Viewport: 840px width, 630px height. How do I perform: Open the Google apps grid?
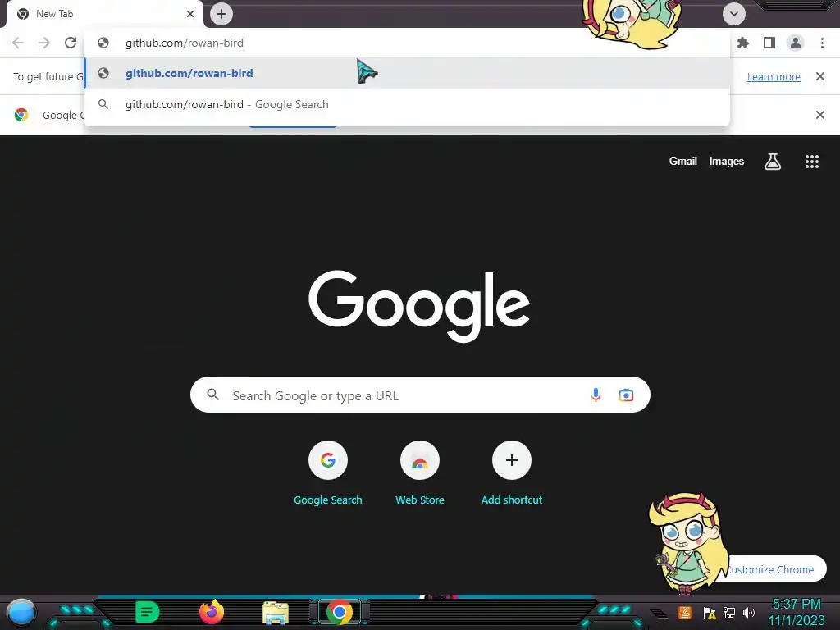(x=811, y=162)
